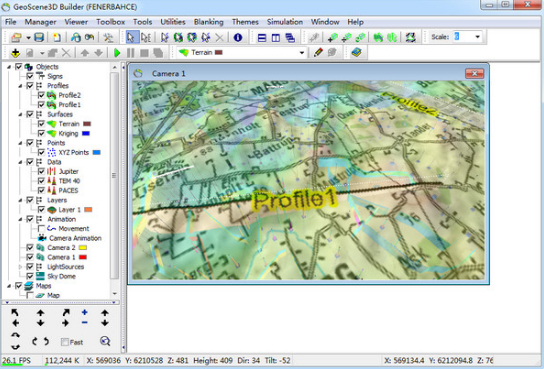This screenshot has width=544, height=369.
Task: Click the book help icon in toolbar
Action: tap(356, 52)
